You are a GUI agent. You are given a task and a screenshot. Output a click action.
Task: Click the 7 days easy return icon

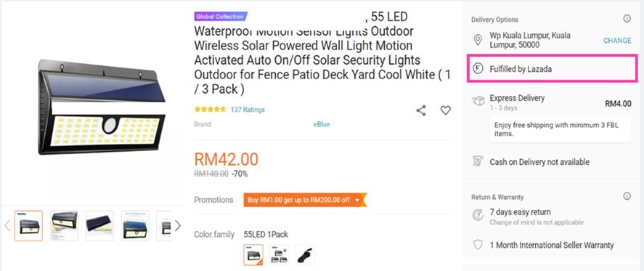click(x=478, y=214)
